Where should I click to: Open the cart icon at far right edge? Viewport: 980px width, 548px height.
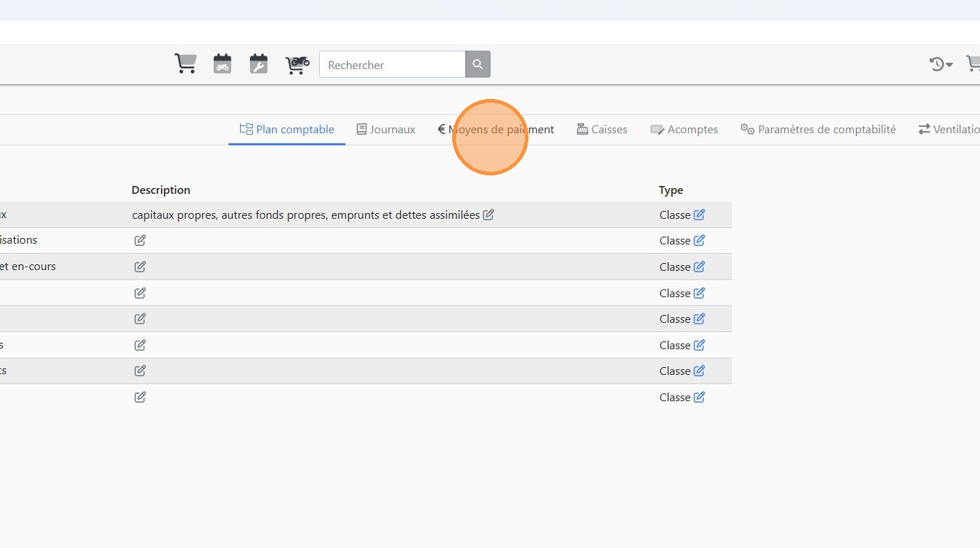pyautogui.click(x=973, y=64)
